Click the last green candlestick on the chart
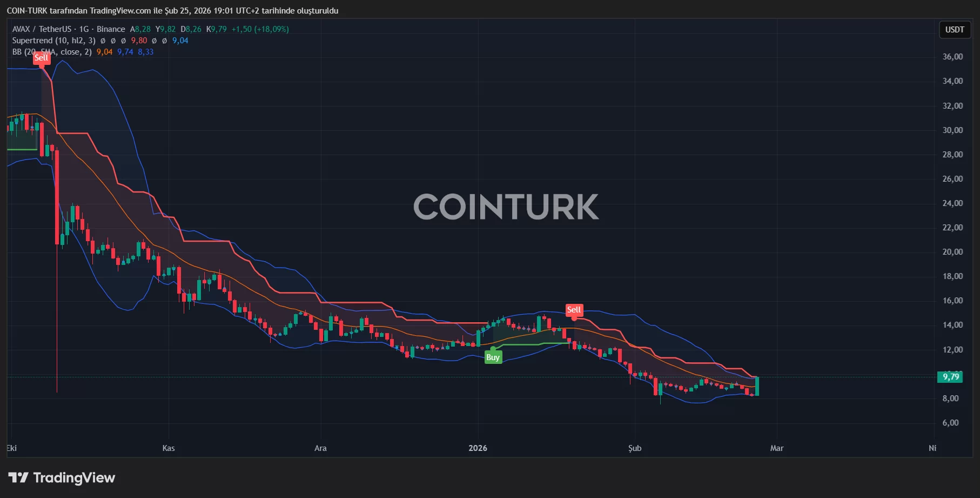 (x=757, y=387)
